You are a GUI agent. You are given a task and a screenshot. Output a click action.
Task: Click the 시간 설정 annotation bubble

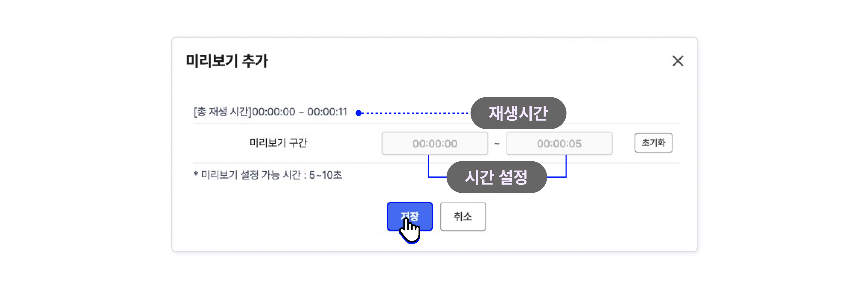click(x=496, y=177)
